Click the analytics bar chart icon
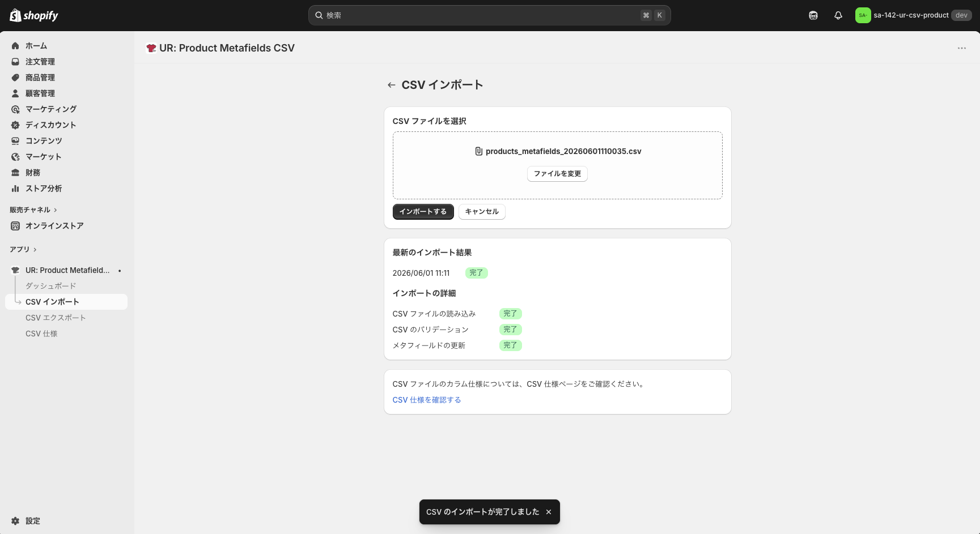This screenshot has width=980, height=534. (15, 189)
